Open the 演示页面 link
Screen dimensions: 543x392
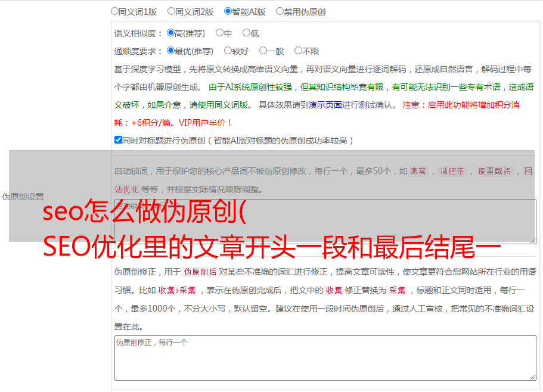(x=325, y=105)
